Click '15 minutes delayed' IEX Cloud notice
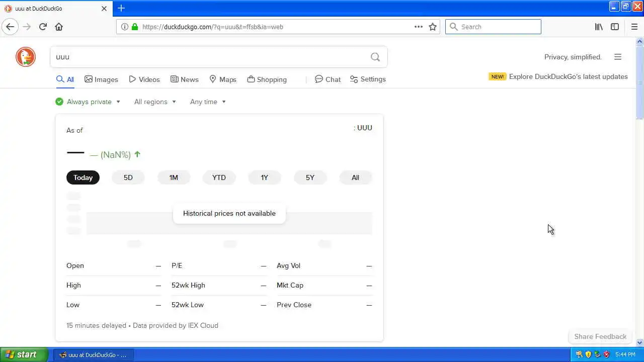Image resolution: width=644 pixels, height=362 pixels. coord(142,325)
